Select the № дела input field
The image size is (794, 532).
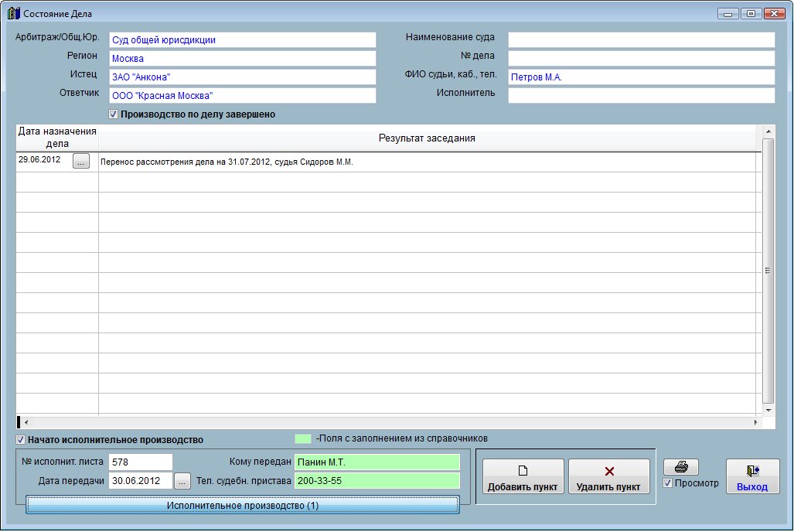pyautogui.click(x=641, y=58)
